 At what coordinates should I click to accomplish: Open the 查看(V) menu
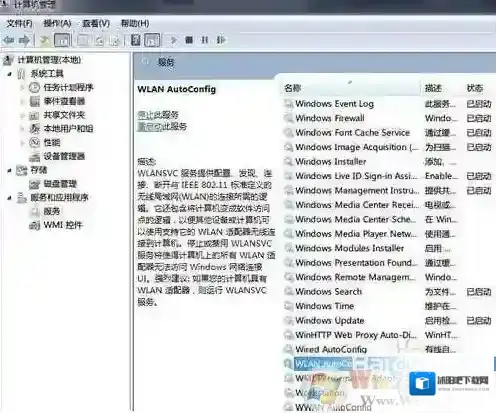coord(96,23)
